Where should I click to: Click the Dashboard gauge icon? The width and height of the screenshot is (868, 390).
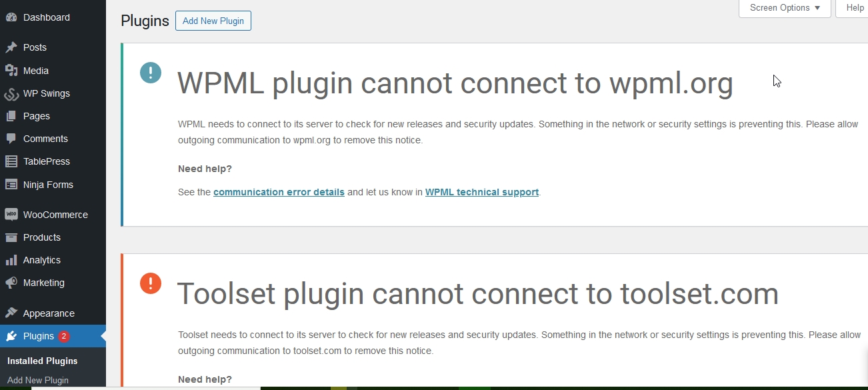(x=11, y=18)
